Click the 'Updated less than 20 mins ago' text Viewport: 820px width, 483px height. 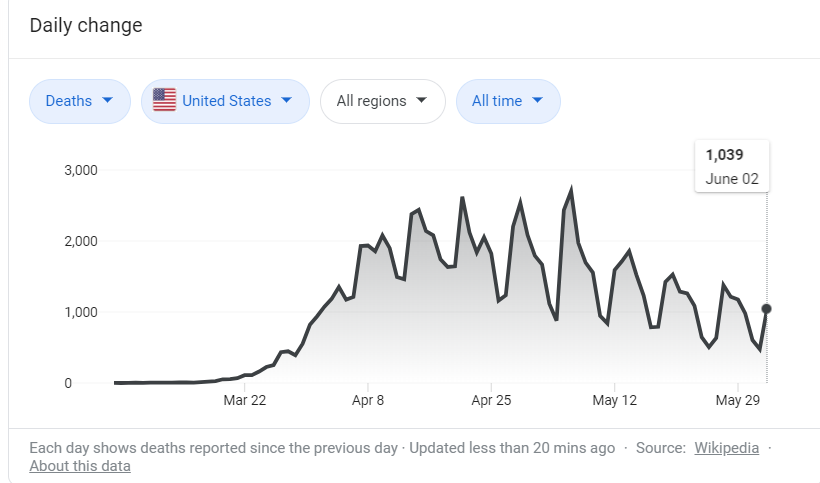pyautogui.click(x=512, y=448)
